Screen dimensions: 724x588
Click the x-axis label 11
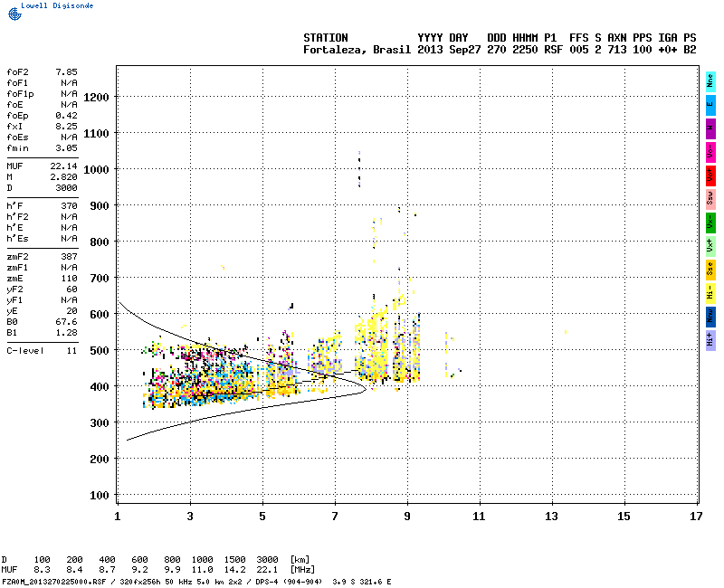479,517
